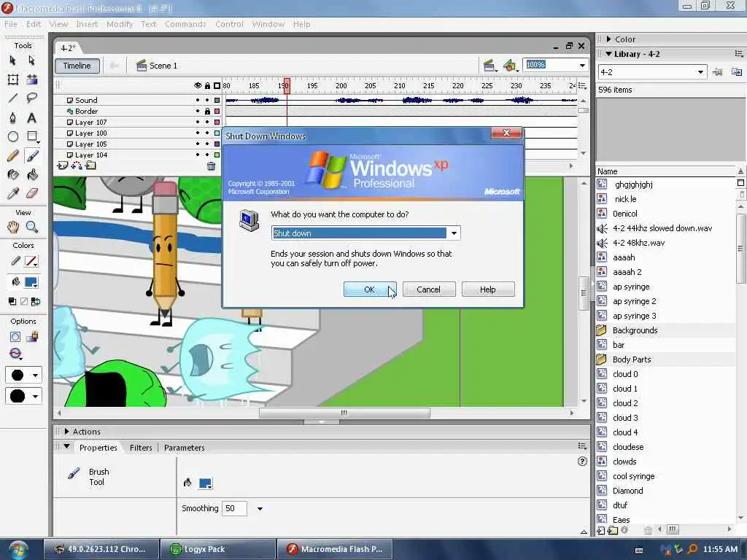
Task: Toggle lock on Border layer
Action: point(207,112)
